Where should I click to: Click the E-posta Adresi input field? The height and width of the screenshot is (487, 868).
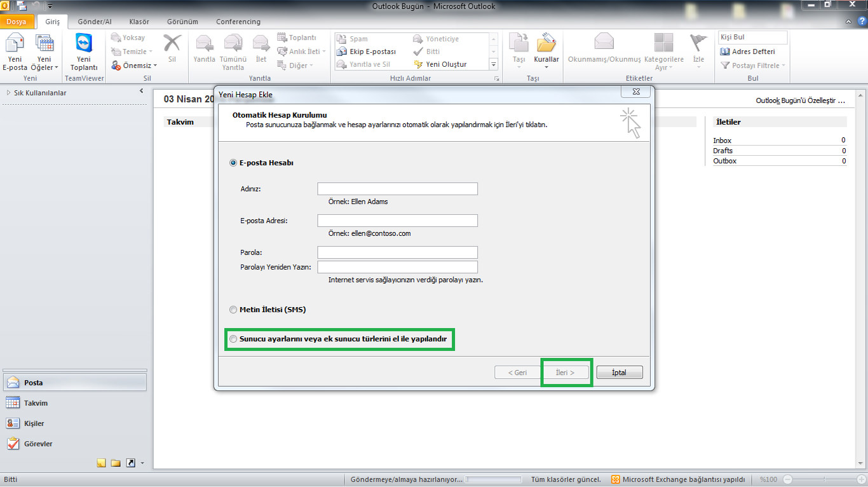[x=397, y=221]
